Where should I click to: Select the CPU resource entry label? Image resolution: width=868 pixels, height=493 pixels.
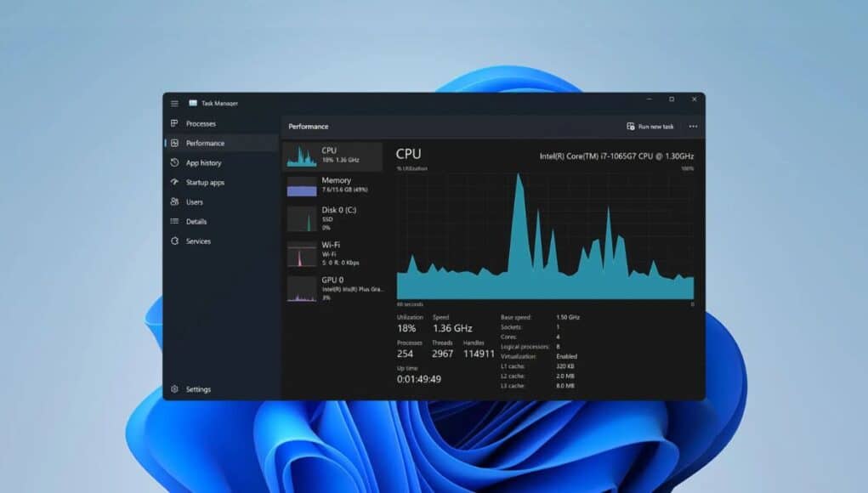pos(329,150)
